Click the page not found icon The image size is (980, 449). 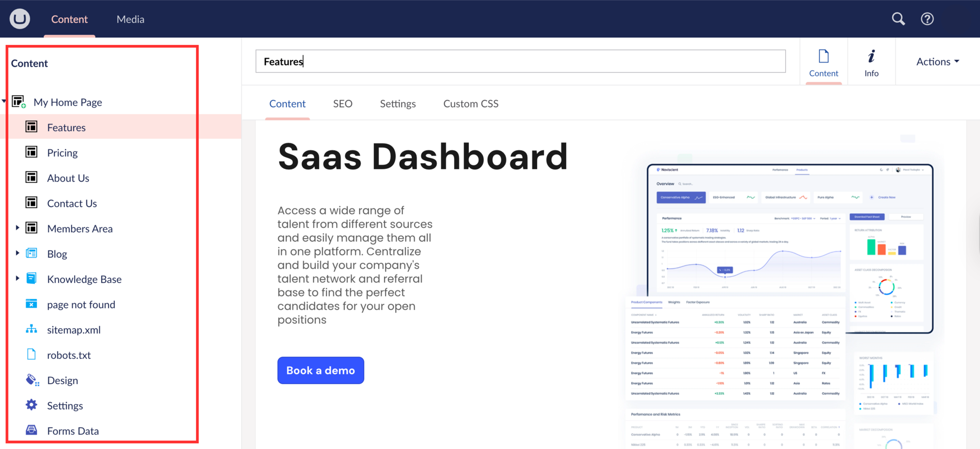(32, 304)
